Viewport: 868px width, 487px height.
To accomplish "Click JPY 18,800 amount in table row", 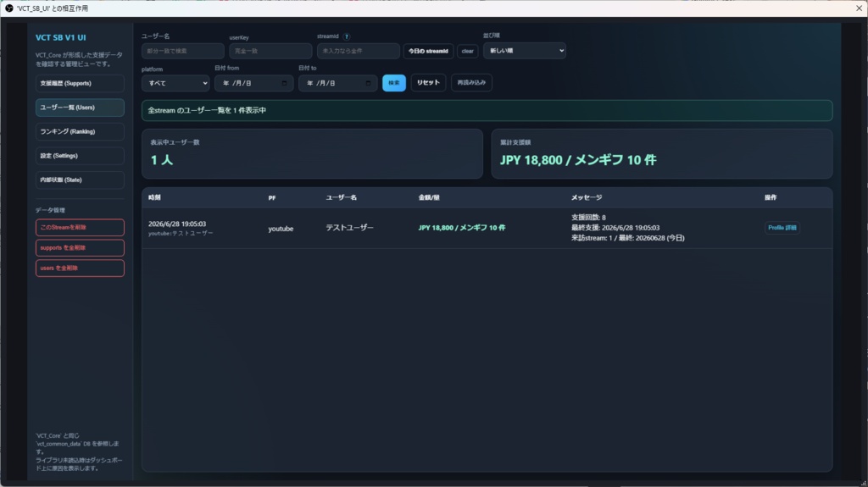I will [x=462, y=228].
